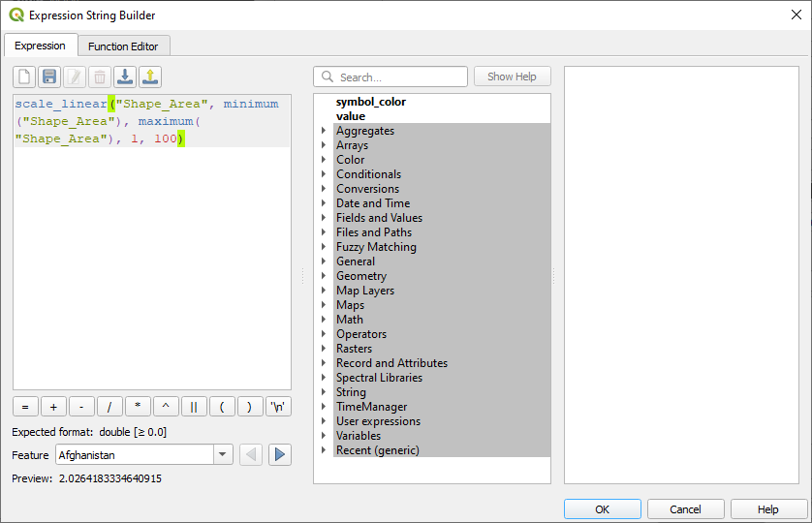Click the function Search field

[390, 77]
